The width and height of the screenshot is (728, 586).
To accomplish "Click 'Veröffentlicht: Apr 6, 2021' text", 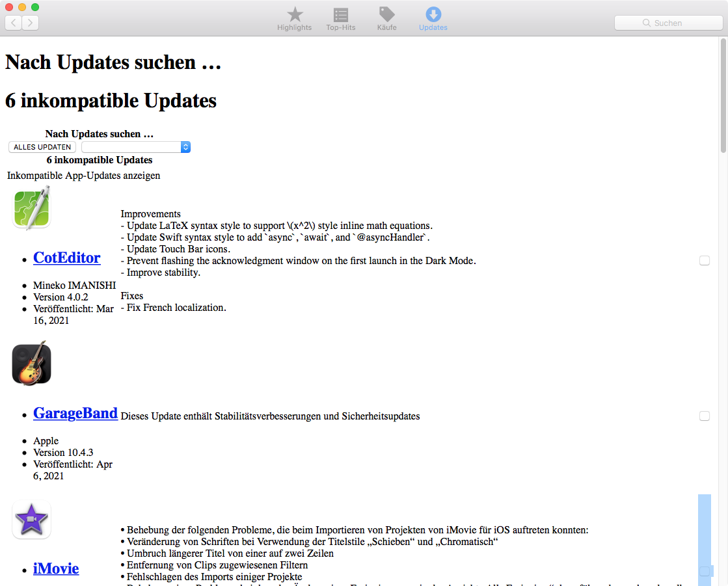I will (x=73, y=470).
